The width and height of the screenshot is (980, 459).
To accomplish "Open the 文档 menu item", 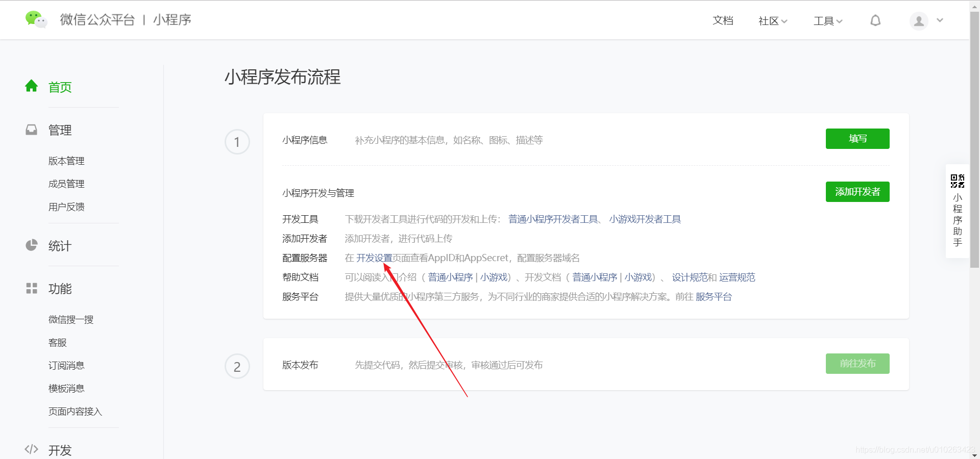I will click(723, 21).
